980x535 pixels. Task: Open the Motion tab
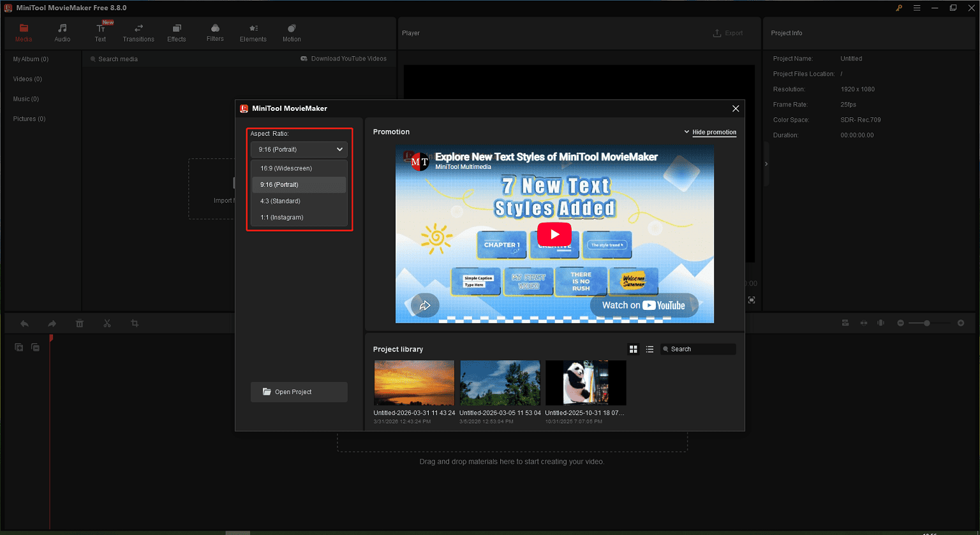292,33
